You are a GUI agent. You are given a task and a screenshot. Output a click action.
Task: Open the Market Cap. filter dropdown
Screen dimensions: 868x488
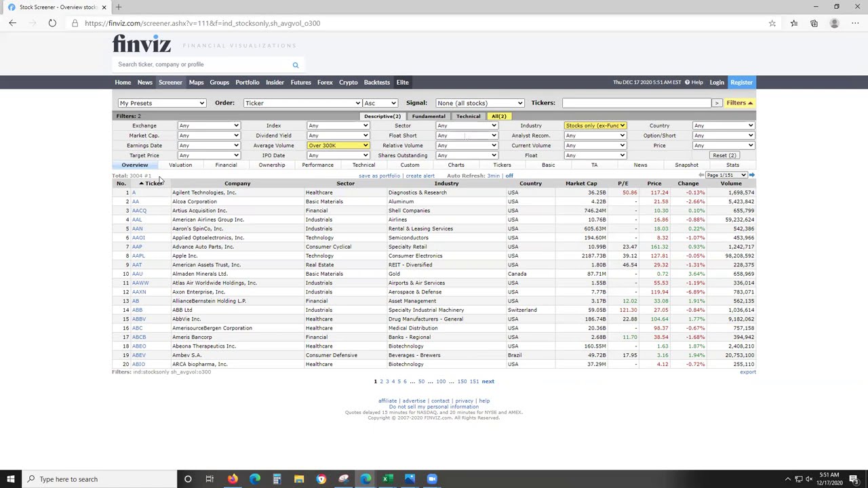(208, 136)
